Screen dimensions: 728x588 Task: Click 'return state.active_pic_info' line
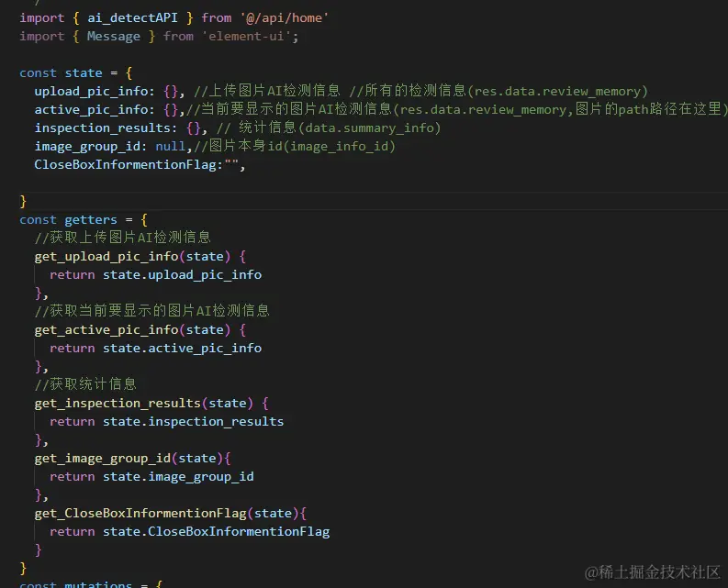coord(155,348)
